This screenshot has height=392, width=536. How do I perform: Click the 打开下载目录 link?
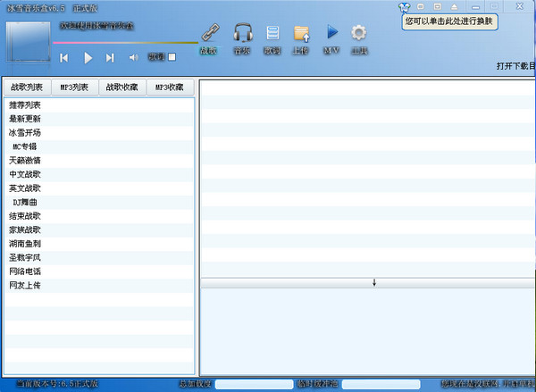click(515, 66)
